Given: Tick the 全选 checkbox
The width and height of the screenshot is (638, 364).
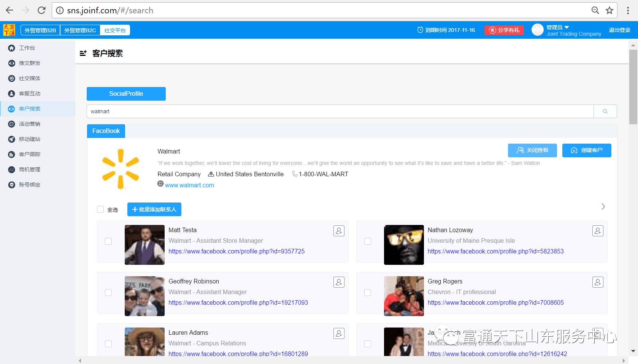Looking at the screenshot, I should pos(100,209).
